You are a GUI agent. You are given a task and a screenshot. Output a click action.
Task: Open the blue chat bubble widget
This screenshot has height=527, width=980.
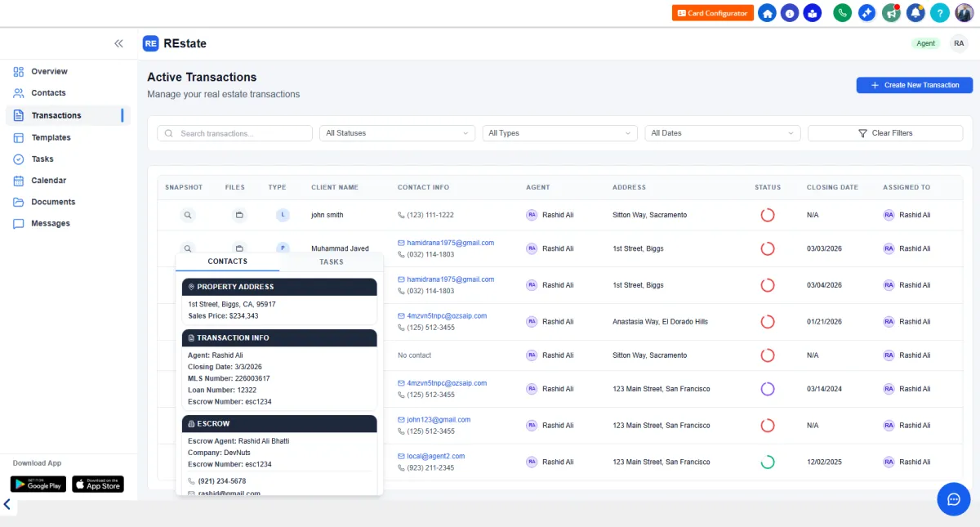953,498
